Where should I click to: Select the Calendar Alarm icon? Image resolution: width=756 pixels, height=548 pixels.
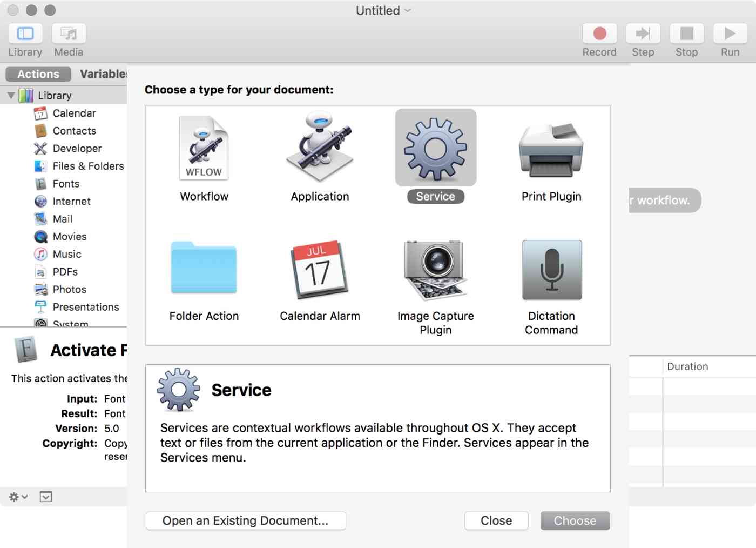pyautogui.click(x=320, y=269)
